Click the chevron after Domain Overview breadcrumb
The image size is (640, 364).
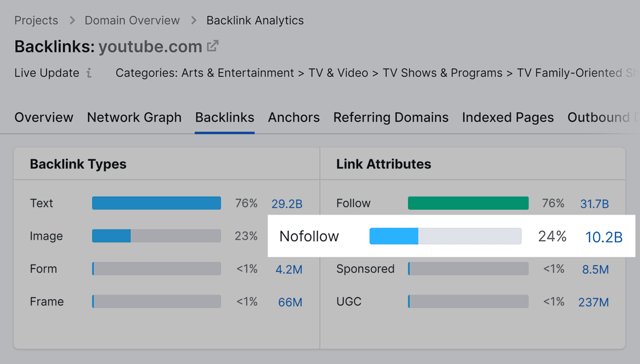[x=193, y=20]
